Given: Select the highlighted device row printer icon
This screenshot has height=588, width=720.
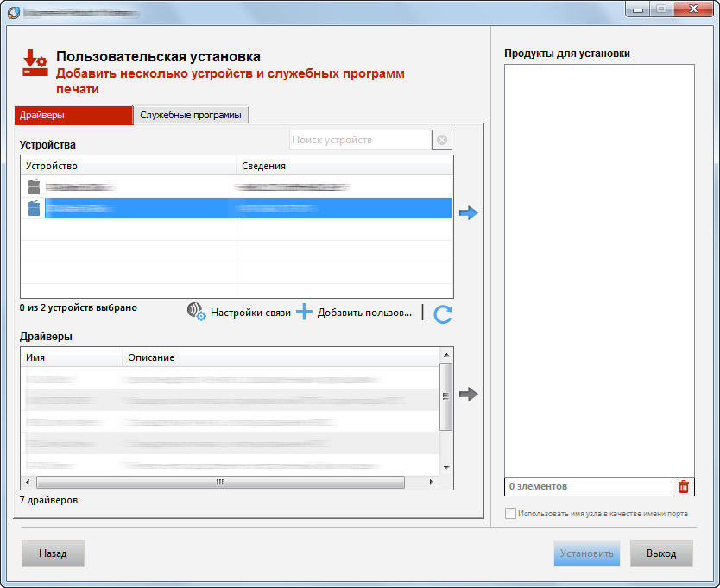Looking at the screenshot, I should pyautogui.click(x=34, y=207).
